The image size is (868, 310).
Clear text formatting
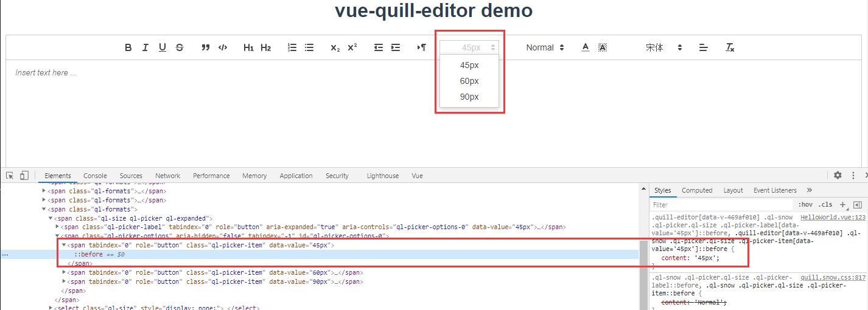point(730,47)
